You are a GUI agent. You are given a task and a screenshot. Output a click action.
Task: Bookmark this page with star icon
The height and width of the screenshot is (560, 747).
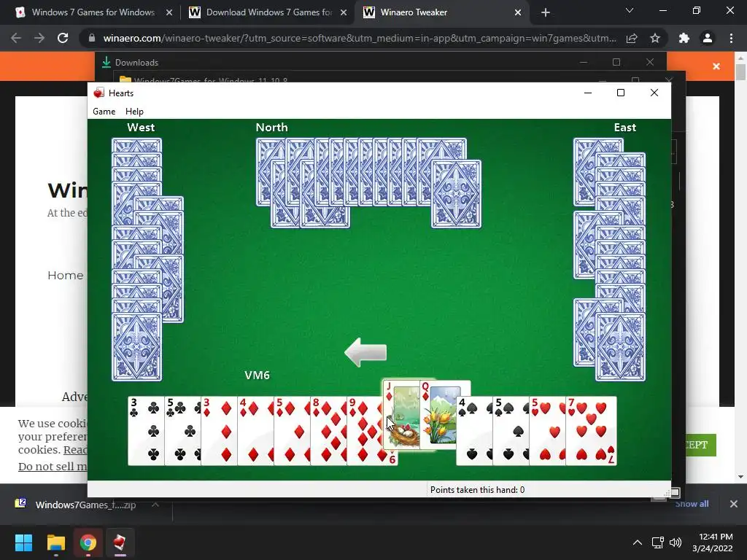coord(655,38)
